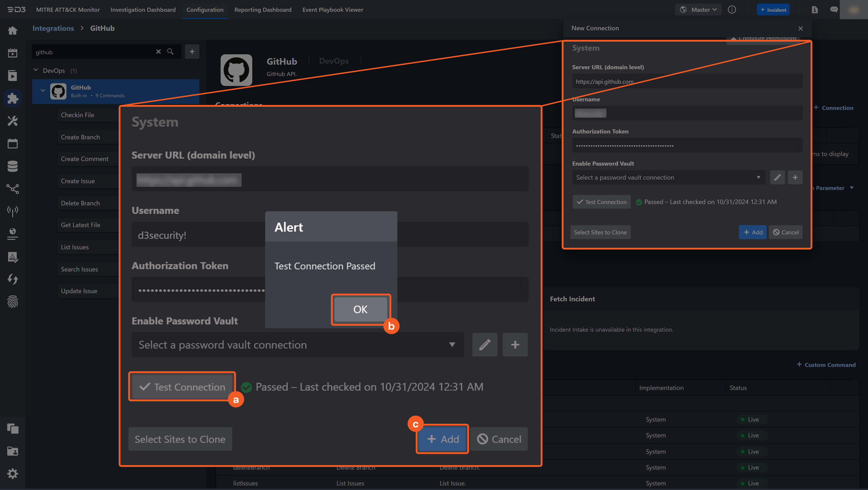
Task: Click the pencil edit vault connection icon
Action: click(777, 177)
